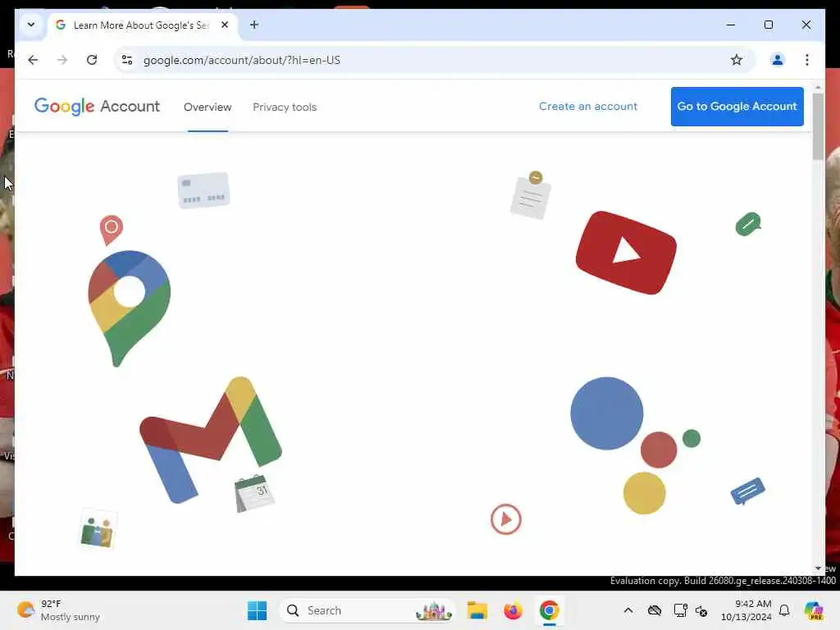Click the Chrome forward arrow
Screen dimensions: 840x630
click(62, 60)
